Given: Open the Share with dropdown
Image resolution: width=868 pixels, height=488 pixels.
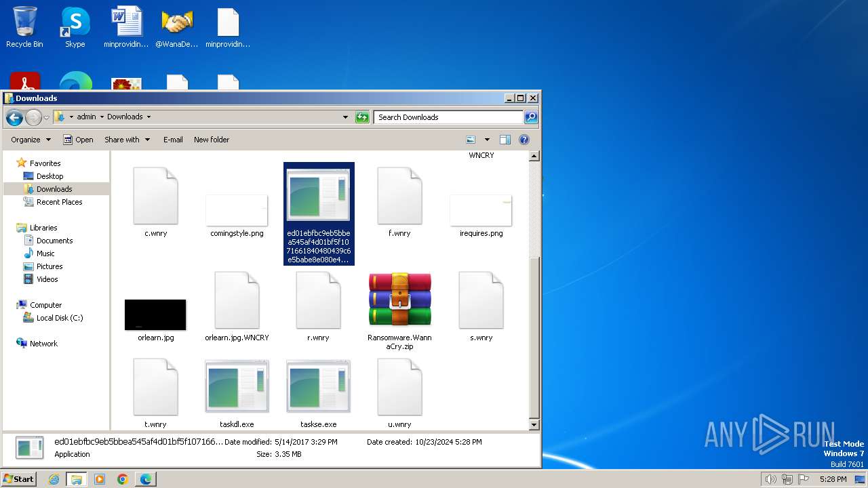Looking at the screenshot, I should [x=127, y=140].
